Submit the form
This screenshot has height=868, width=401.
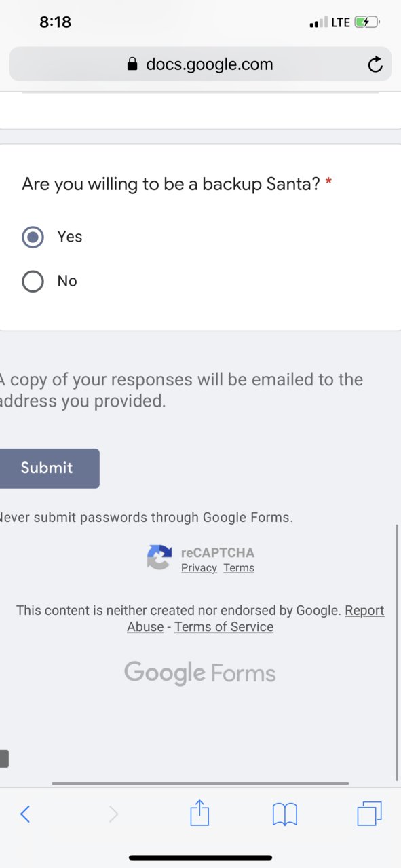(x=47, y=468)
